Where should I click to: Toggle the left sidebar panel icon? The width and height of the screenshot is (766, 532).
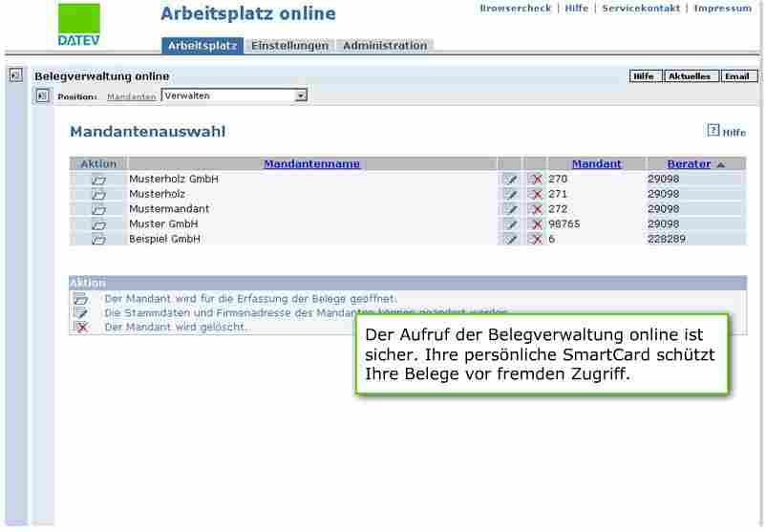pos(16,75)
